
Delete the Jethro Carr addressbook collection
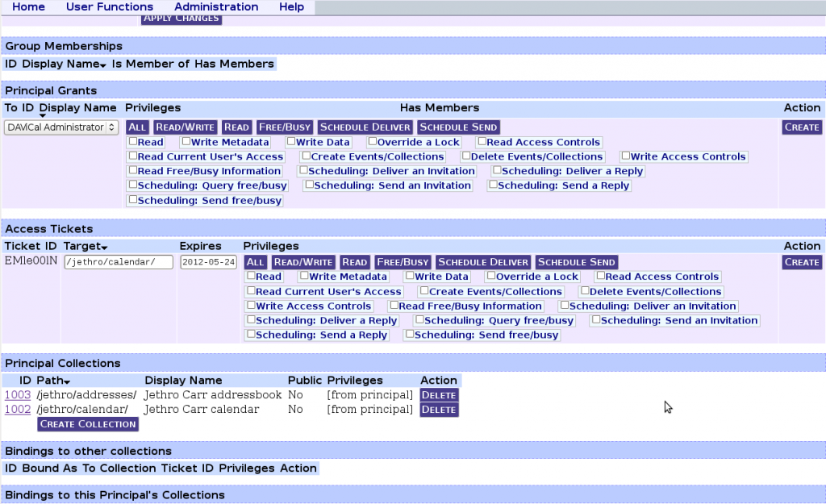(x=438, y=394)
